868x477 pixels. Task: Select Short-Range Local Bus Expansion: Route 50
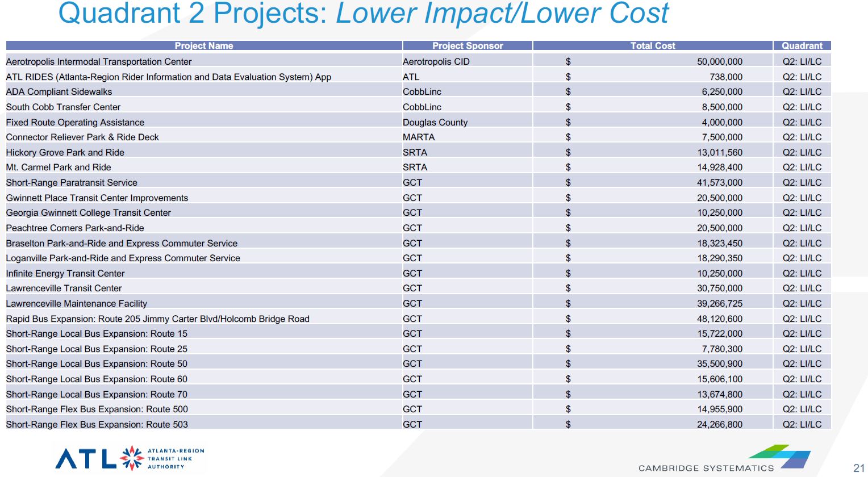coord(97,363)
